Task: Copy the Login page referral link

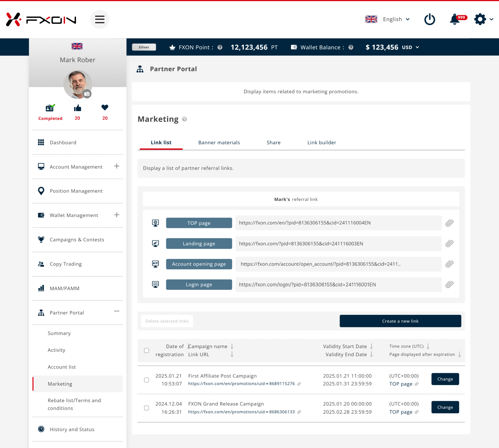Action: 450,284
